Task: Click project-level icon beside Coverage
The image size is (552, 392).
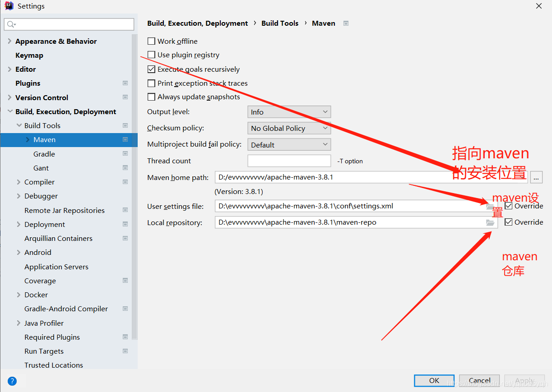Action: 125,281
